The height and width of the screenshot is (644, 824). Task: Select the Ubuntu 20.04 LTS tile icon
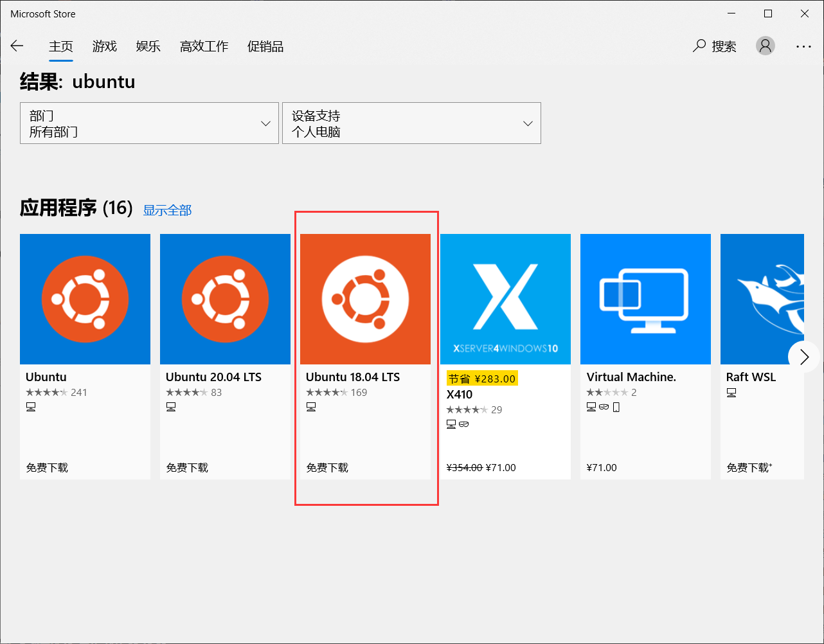click(225, 299)
